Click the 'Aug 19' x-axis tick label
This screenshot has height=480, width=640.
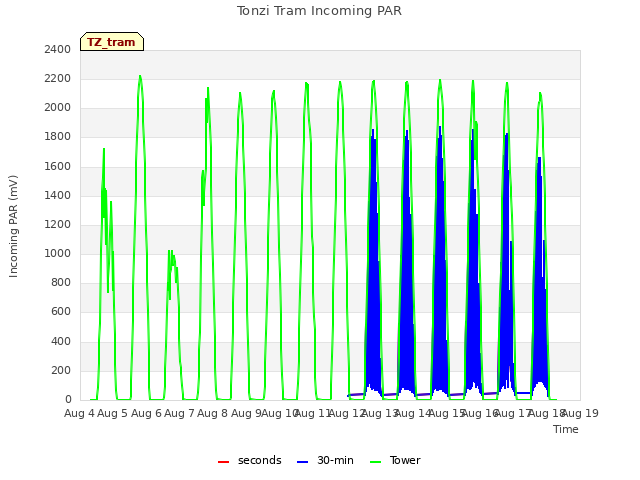[580, 413]
